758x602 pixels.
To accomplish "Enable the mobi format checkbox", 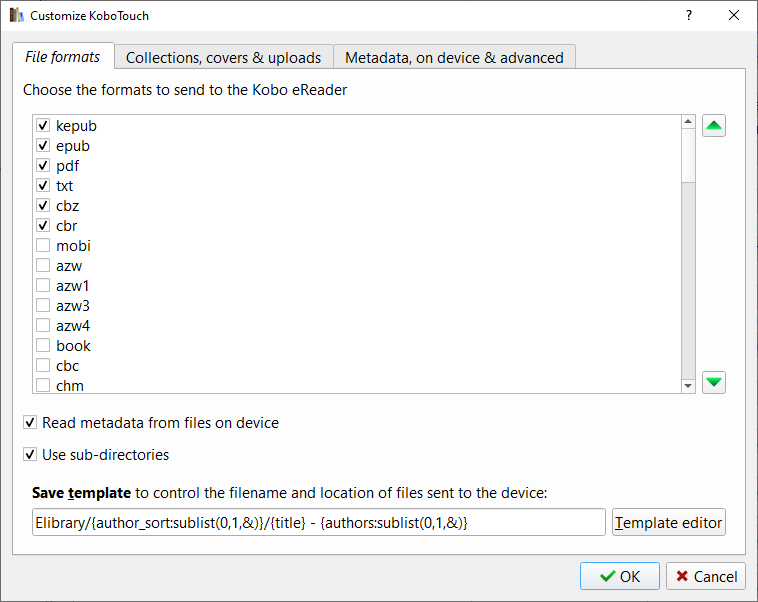I will tap(43, 246).
